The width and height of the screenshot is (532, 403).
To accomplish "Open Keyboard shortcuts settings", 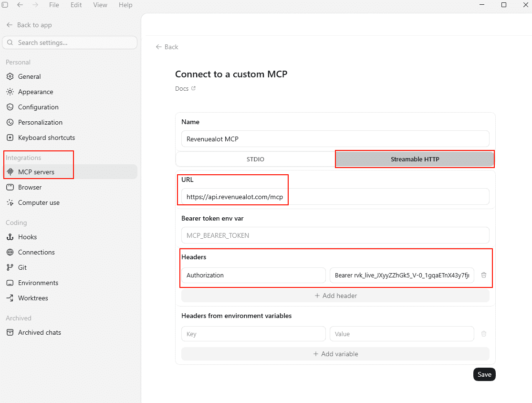I will tap(70, 138).
